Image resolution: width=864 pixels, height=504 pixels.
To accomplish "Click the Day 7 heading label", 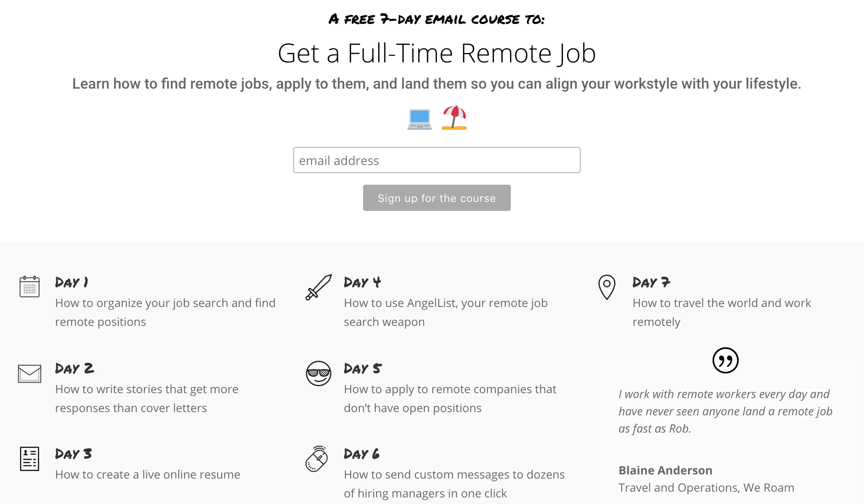I will (651, 282).
